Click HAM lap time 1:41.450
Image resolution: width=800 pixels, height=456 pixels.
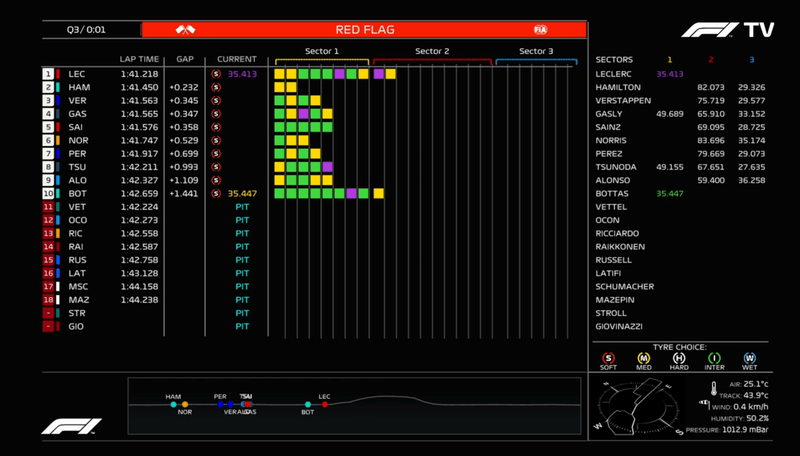coord(139,87)
